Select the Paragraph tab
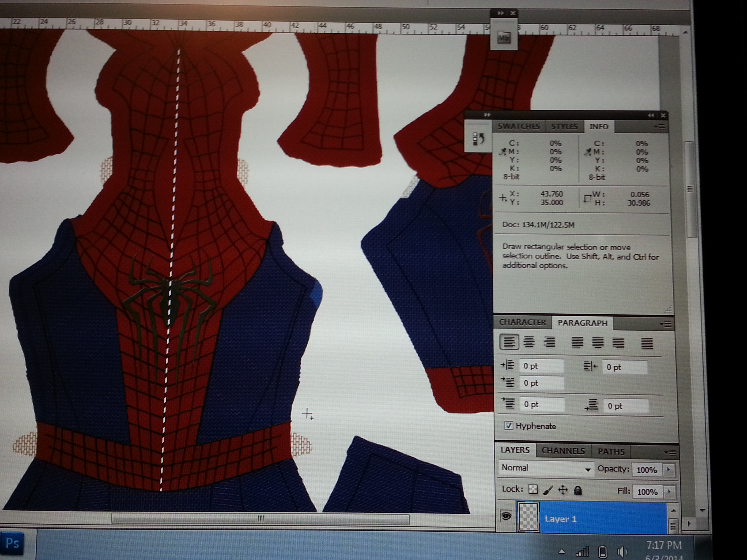This screenshot has height=560, width=747. [x=582, y=323]
